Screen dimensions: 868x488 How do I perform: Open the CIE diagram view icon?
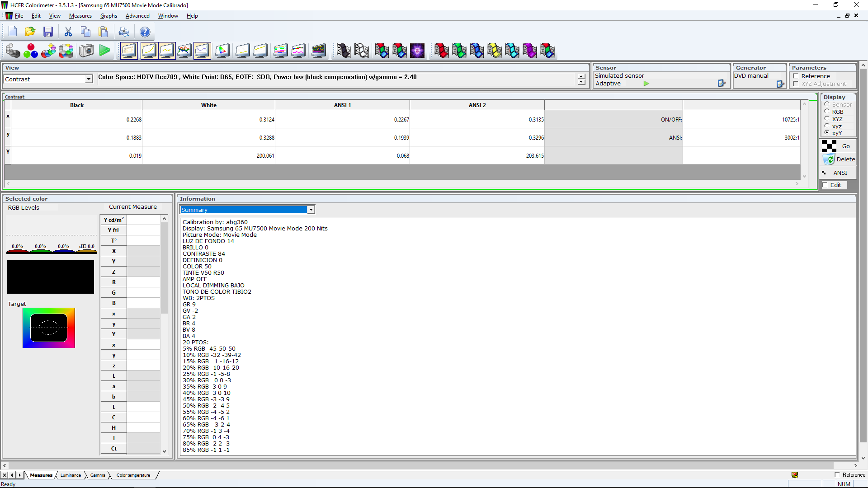pyautogui.click(x=222, y=51)
